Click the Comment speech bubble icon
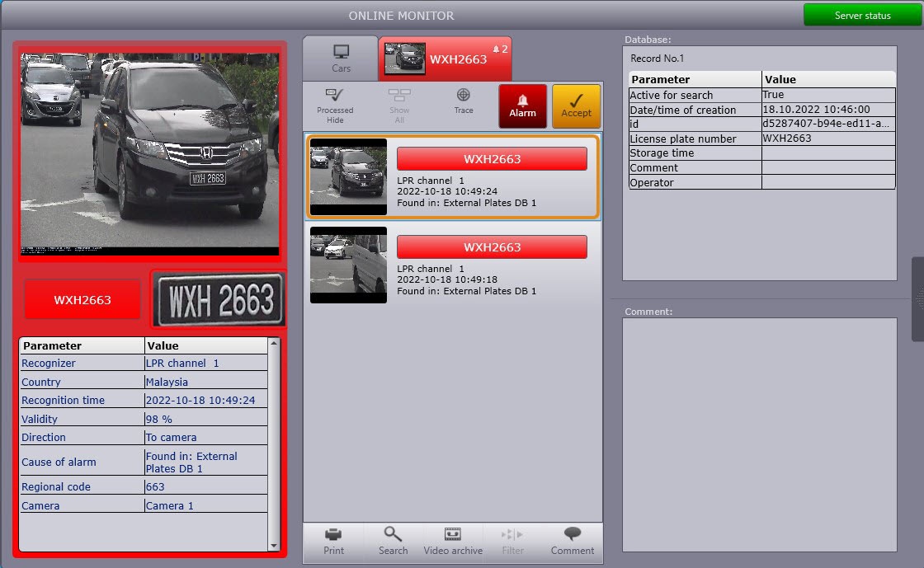Image resolution: width=924 pixels, height=568 pixels. coord(573,534)
